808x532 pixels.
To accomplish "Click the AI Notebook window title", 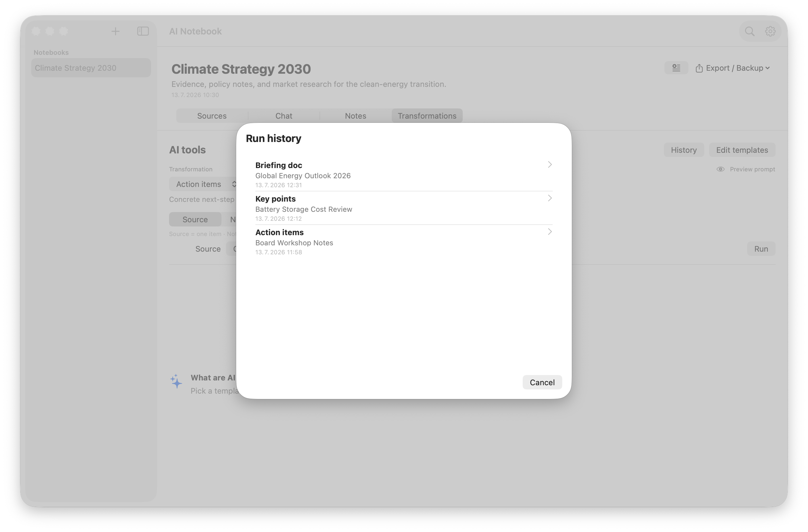I will click(195, 31).
